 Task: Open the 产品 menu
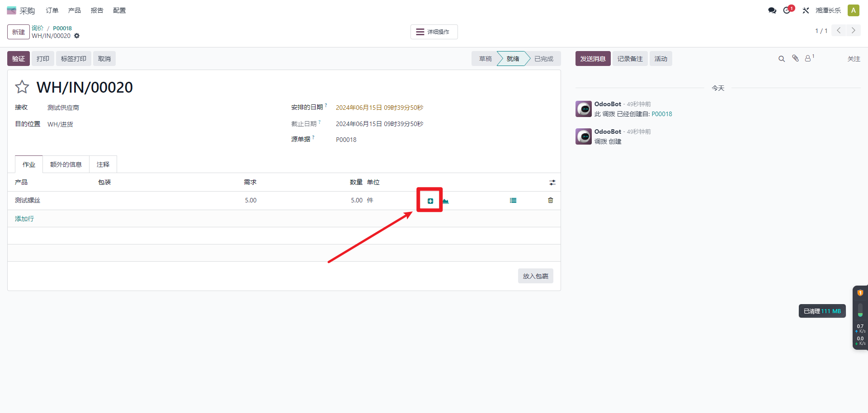coord(74,10)
